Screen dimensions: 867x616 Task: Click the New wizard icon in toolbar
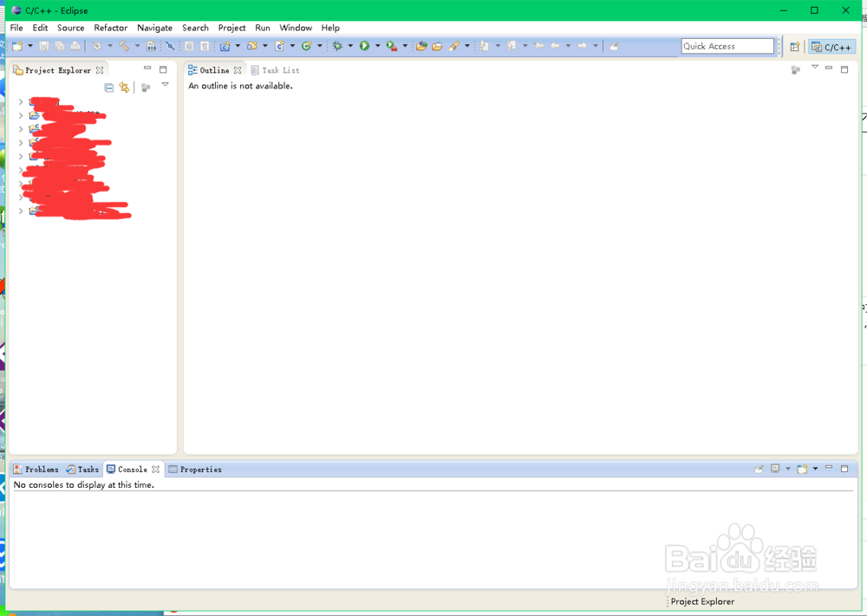point(17,47)
